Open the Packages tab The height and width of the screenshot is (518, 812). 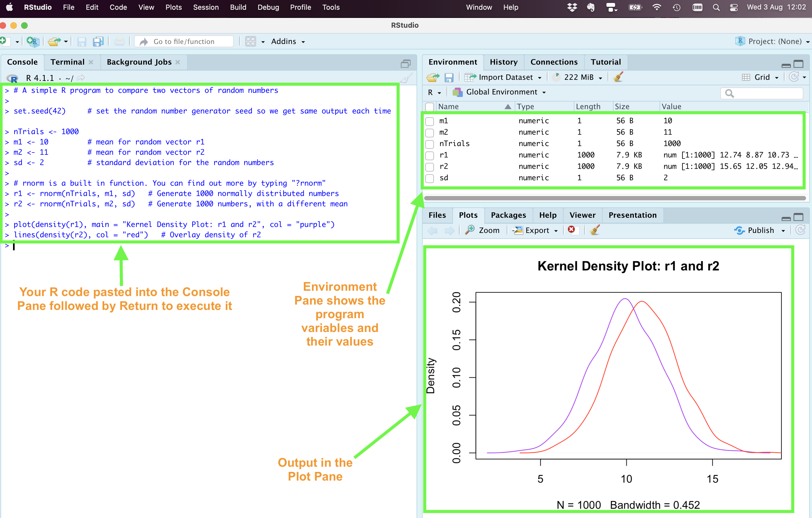[x=508, y=215]
